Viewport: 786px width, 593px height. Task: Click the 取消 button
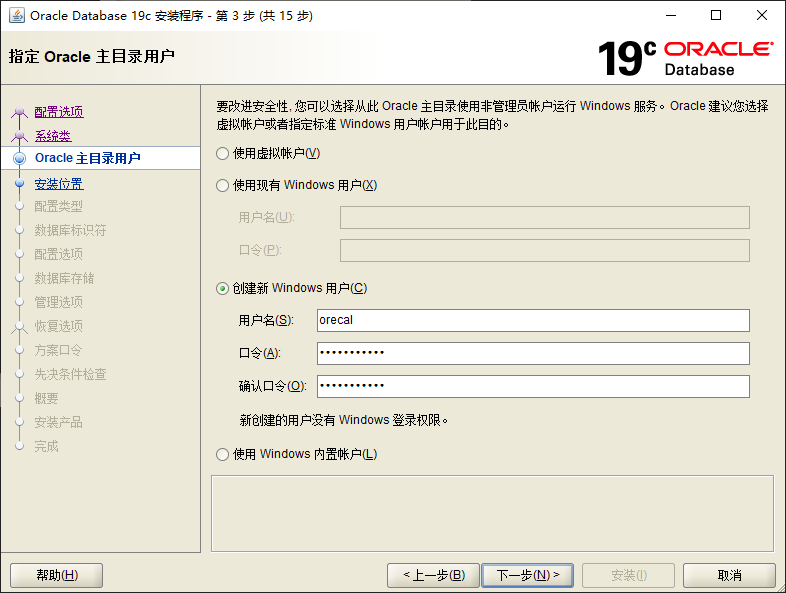(x=729, y=575)
